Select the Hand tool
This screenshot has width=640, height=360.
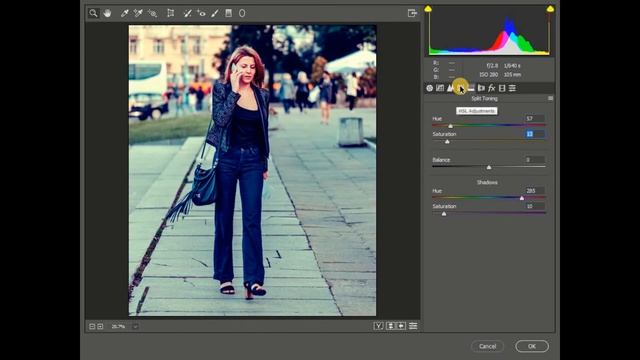pyautogui.click(x=107, y=13)
